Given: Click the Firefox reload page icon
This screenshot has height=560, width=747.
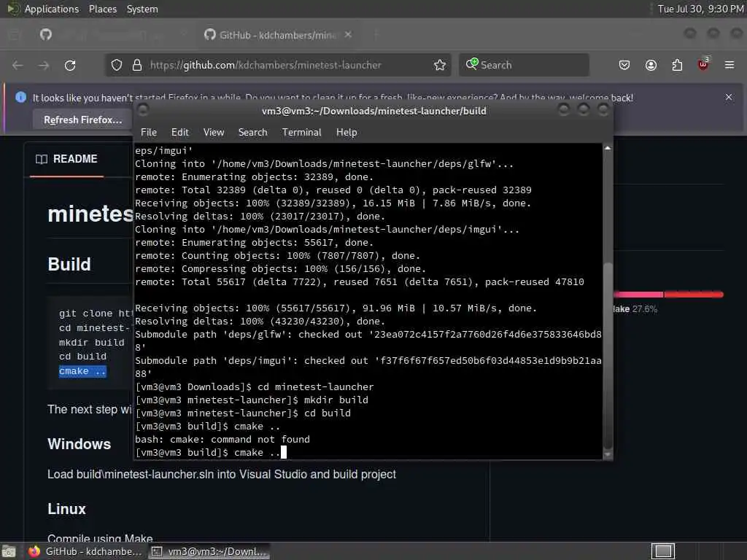Looking at the screenshot, I should pyautogui.click(x=70, y=65).
